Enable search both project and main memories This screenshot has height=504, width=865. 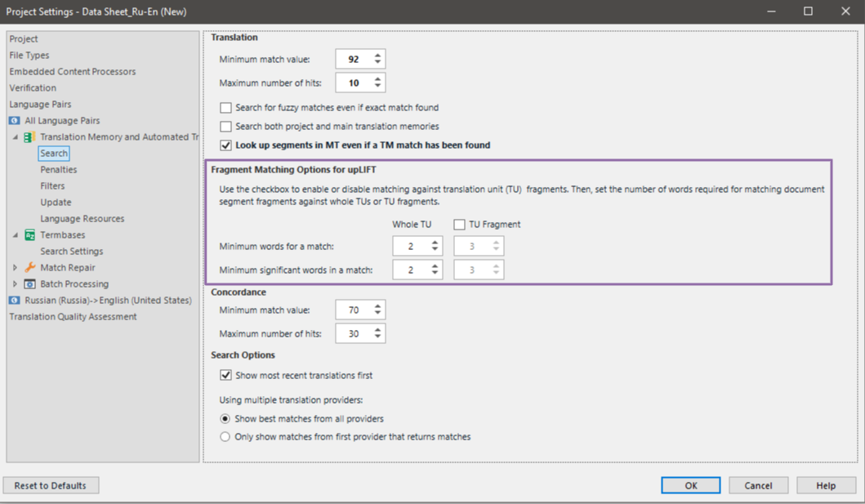click(225, 127)
